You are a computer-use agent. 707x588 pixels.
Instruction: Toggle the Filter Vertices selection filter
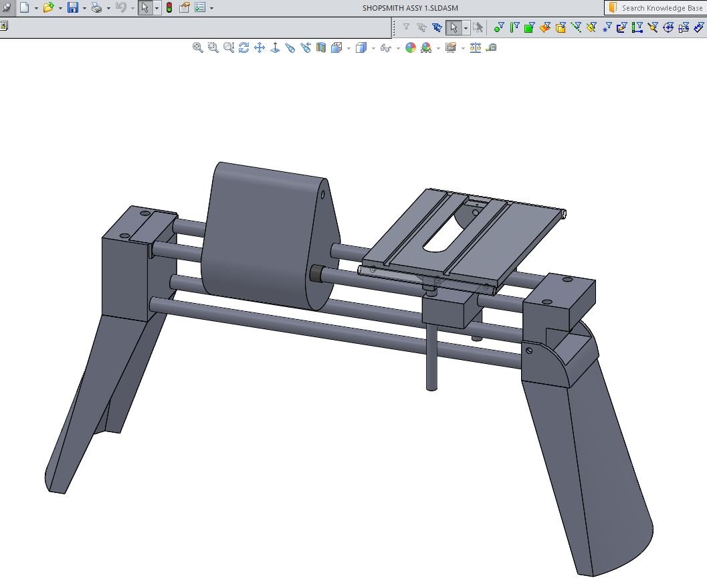tap(499, 27)
